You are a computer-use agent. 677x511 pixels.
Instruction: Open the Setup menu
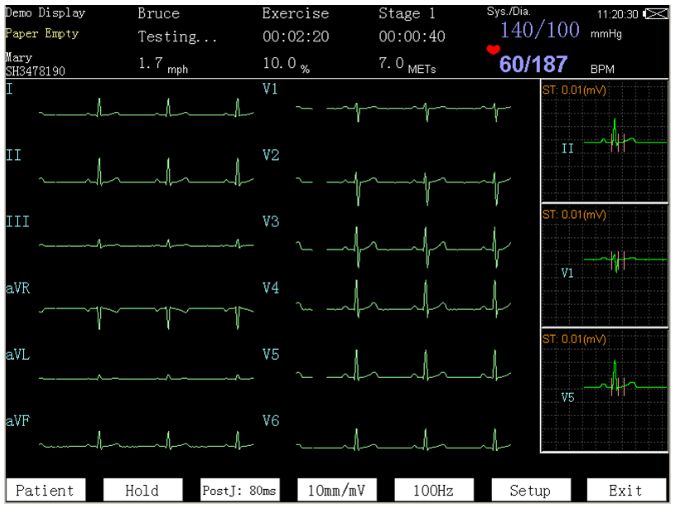click(529, 491)
